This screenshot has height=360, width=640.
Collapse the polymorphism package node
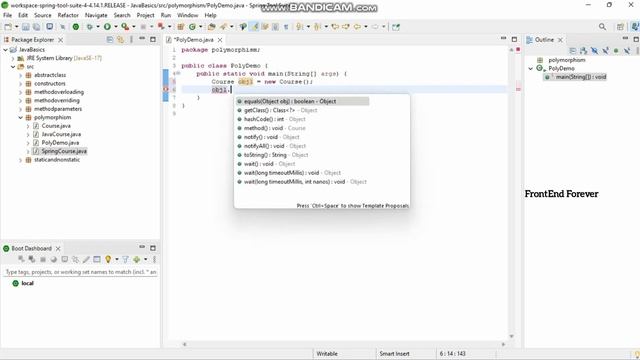tap(20, 118)
